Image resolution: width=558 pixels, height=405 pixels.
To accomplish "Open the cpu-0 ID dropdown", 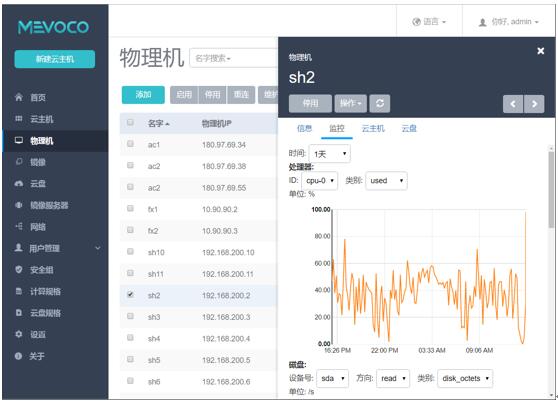I will point(320,181).
